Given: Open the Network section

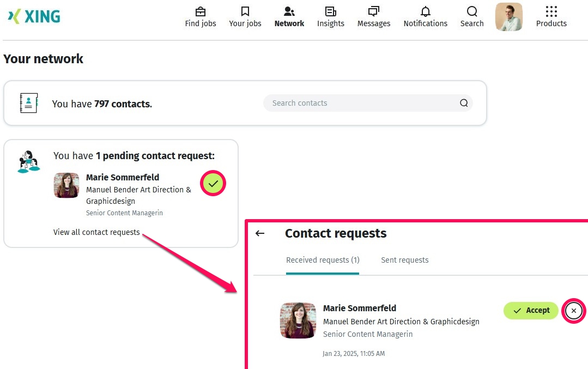Looking at the screenshot, I should 289,16.
